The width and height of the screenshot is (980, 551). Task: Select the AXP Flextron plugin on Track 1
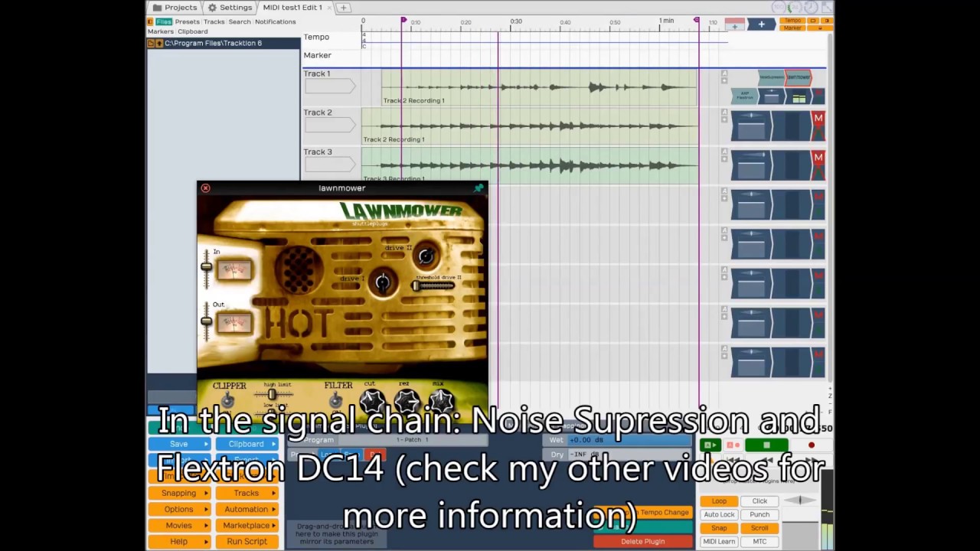[745, 96]
